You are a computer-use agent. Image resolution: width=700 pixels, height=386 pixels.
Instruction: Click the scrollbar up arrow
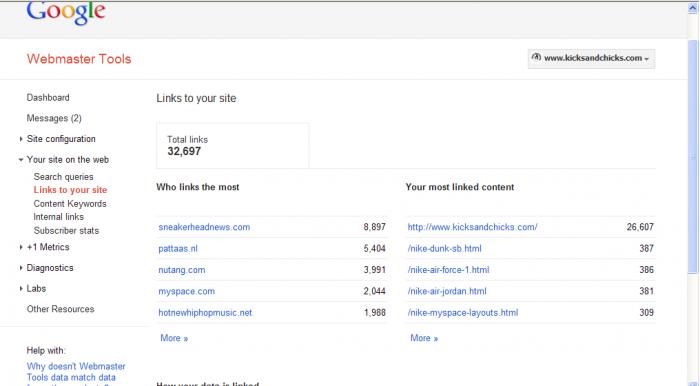click(x=692, y=8)
